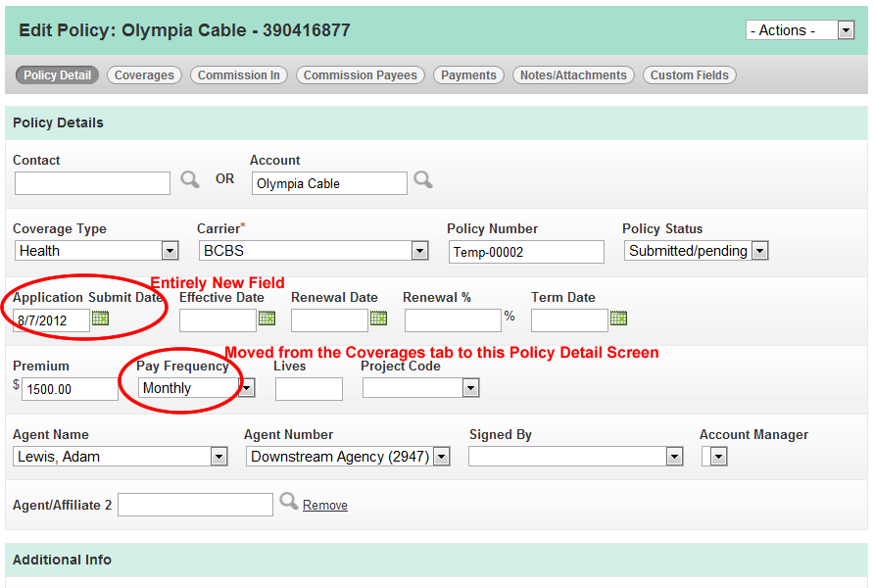873x588 pixels.
Task: Click the empty Renewal Date field
Action: [329, 320]
